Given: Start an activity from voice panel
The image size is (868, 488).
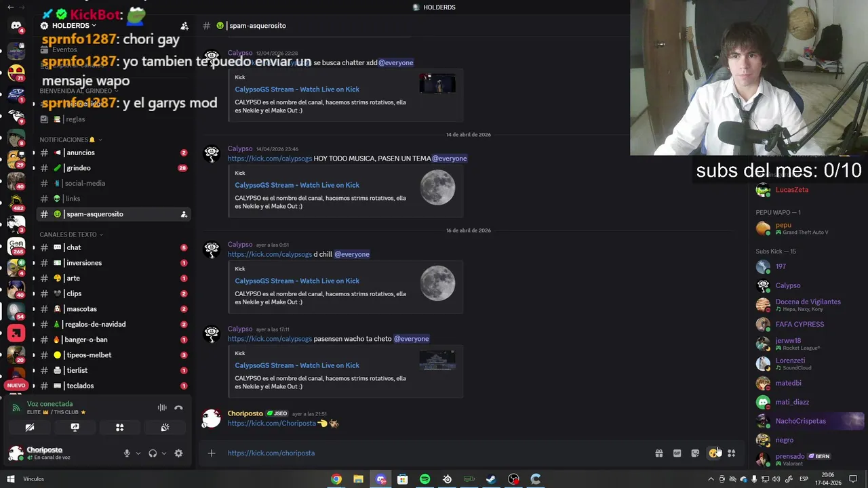Looking at the screenshot, I should 119,428.
